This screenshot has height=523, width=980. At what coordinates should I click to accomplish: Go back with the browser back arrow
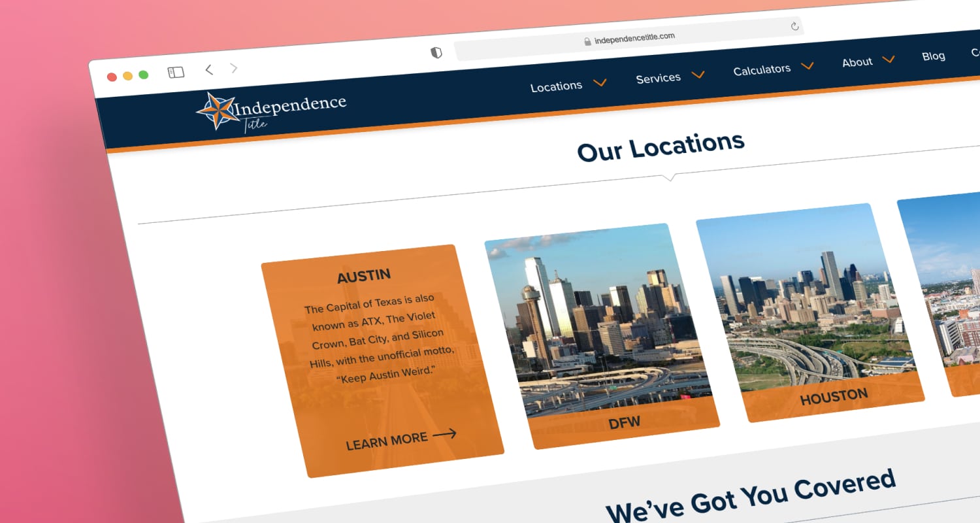(209, 69)
